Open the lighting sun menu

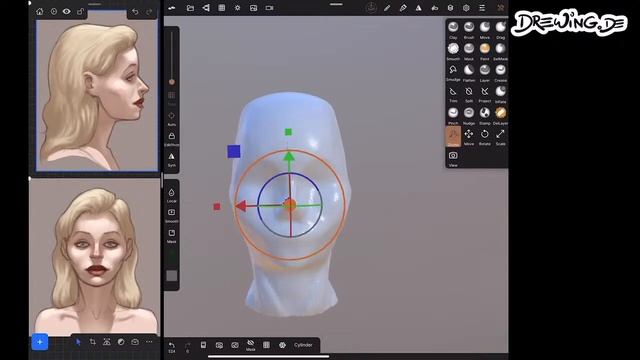tap(238, 8)
